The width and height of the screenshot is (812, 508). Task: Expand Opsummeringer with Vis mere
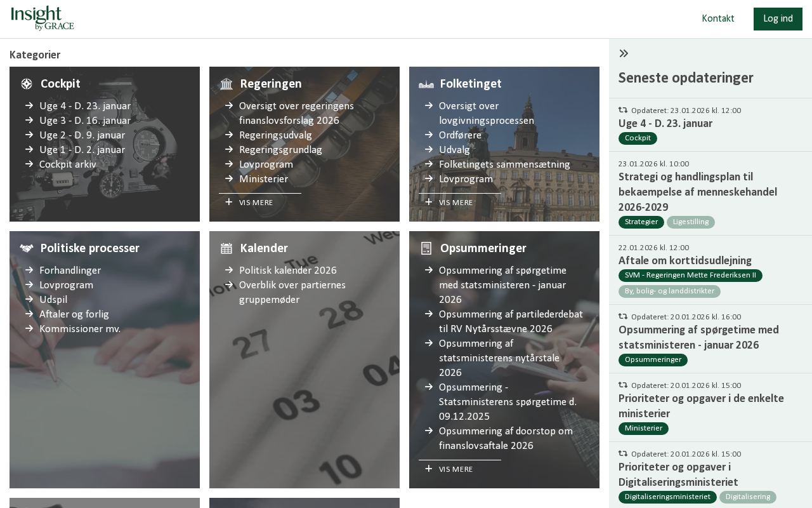click(x=455, y=469)
